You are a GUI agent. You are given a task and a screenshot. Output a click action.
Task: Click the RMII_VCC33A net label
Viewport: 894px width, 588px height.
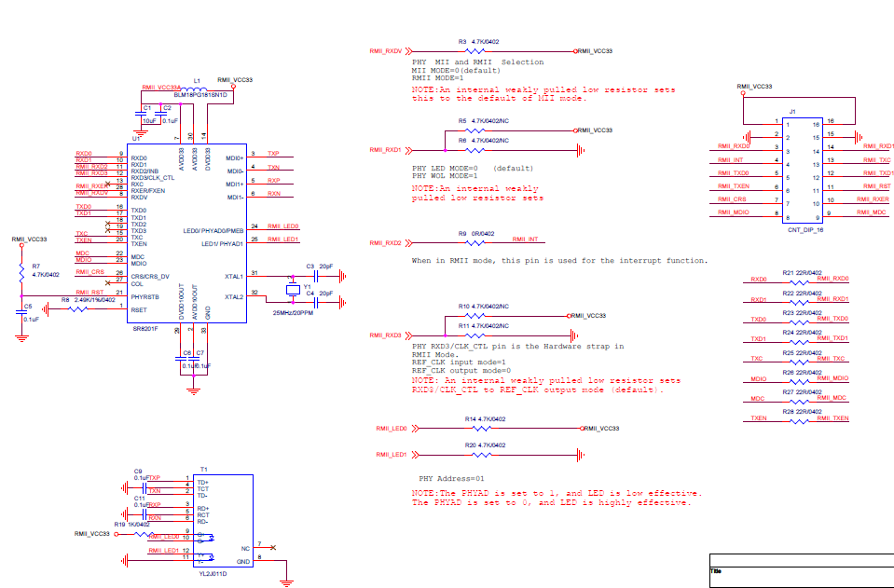click(x=161, y=88)
